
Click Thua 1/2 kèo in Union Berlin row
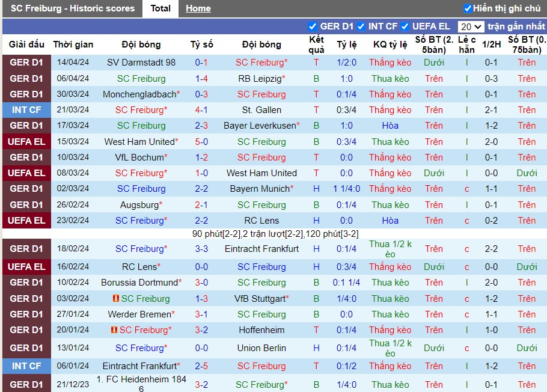coord(390,348)
